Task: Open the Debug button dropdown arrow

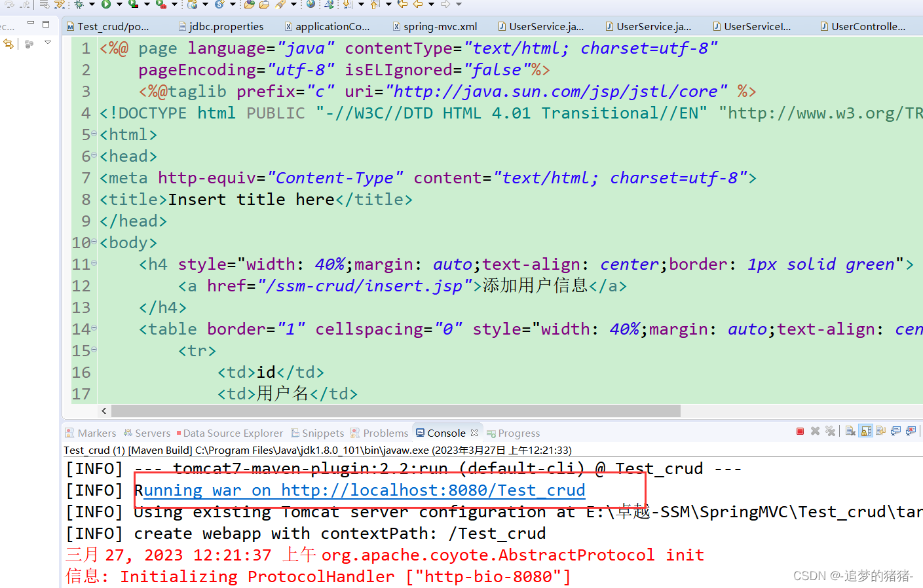Action: [92, 4]
